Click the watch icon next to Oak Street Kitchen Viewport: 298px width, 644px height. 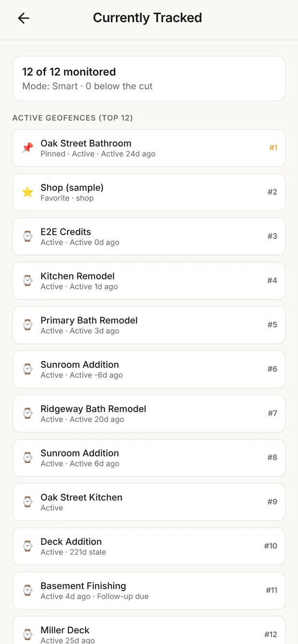pyautogui.click(x=28, y=501)
